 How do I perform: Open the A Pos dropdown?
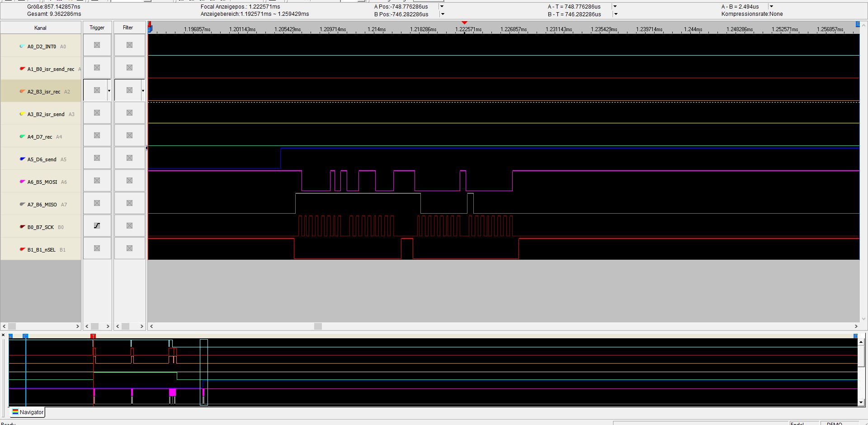[x=442, y=6]
